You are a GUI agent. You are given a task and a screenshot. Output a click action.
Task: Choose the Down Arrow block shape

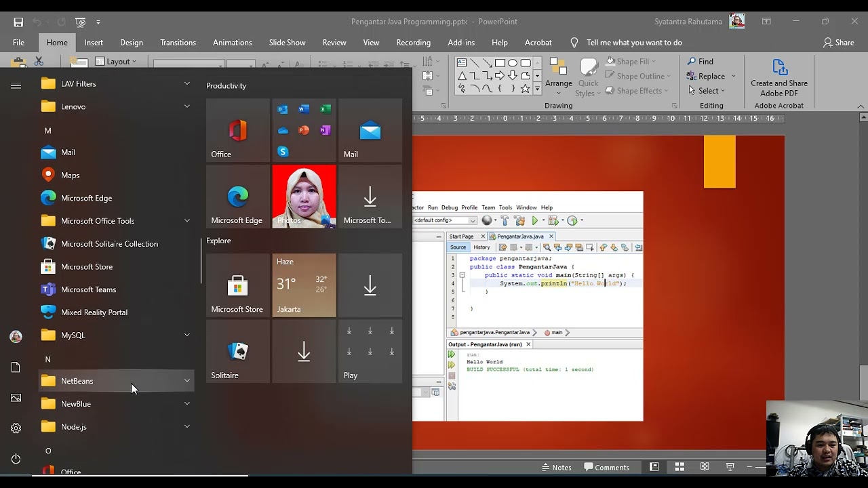click(513, 76)
